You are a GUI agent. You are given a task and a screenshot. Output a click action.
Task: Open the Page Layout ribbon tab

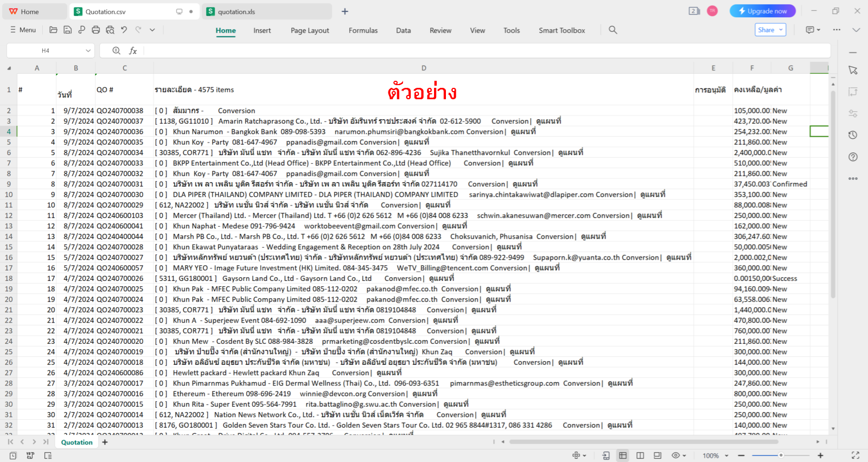pyautogui.click(x=310, y=30)
